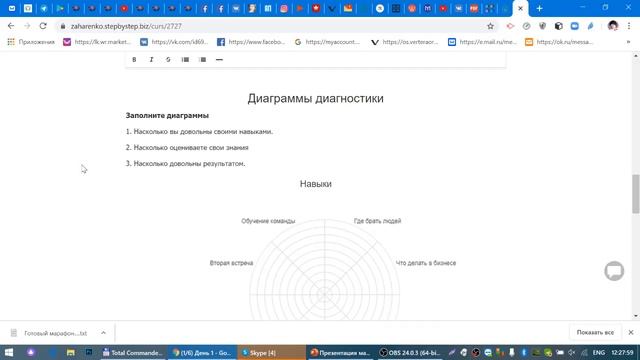Screen dimensions: 640x360
Task: Open the lk.wr.market bookmark
Action: click(97, 42)
